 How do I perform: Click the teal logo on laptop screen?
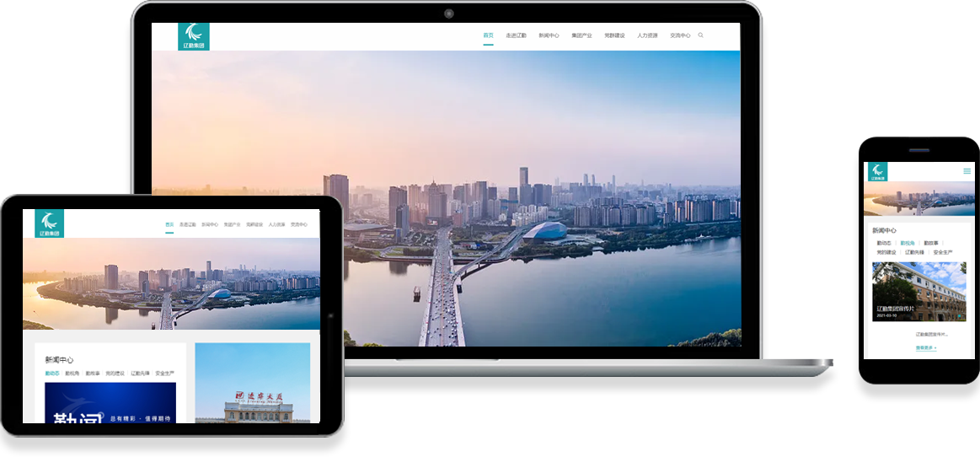pyautogui.click(x=194, y=36)
